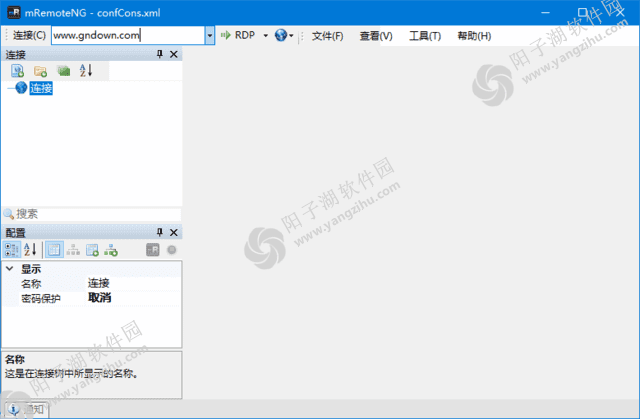Select the 名称 property row label
This screenshot has width=640, height=419.
tap(31, 284)
